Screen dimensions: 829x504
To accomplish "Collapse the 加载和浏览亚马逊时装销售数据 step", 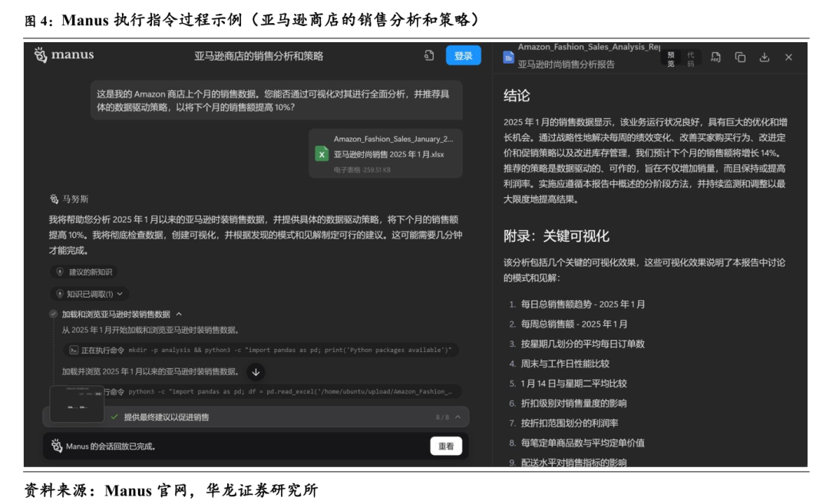I will (x=179, y=314).
